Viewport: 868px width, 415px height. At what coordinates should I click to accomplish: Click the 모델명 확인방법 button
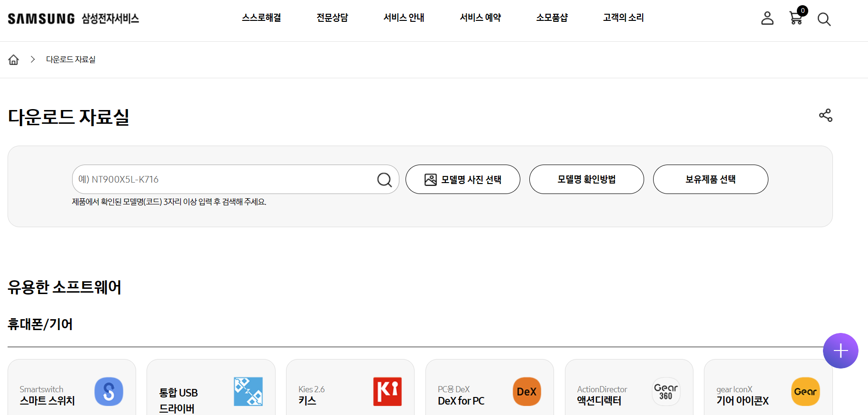(x=587, y=179)
